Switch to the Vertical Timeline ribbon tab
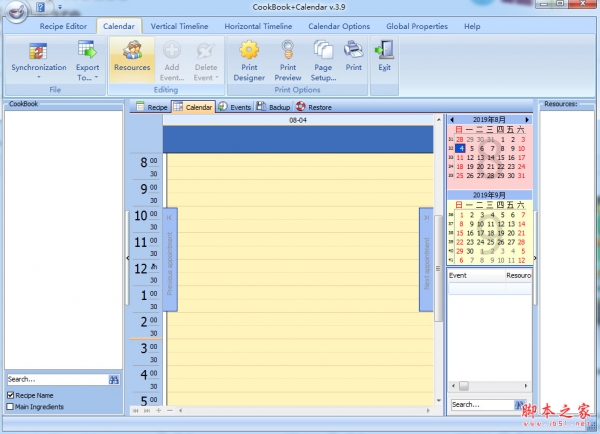 click(179, 26)
